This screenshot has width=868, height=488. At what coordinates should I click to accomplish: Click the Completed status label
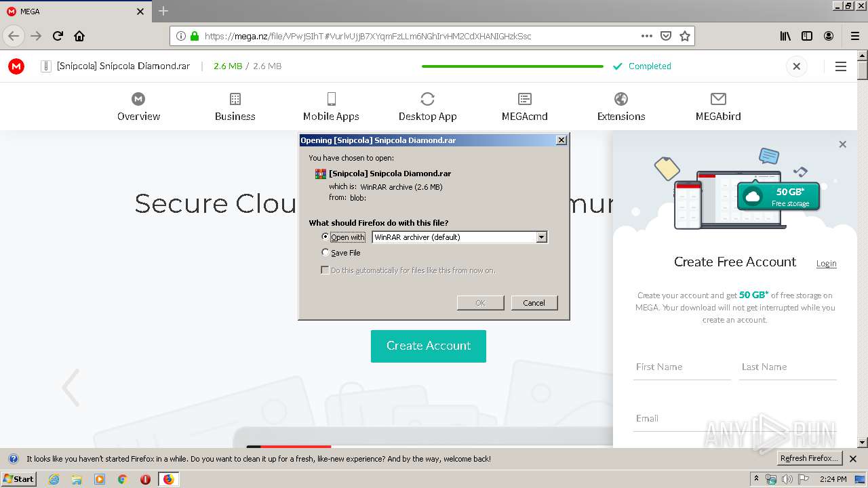(650, 66)
